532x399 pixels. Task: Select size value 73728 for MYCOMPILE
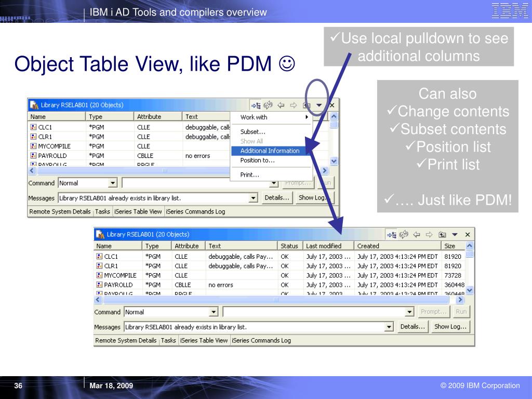[453, 275]
